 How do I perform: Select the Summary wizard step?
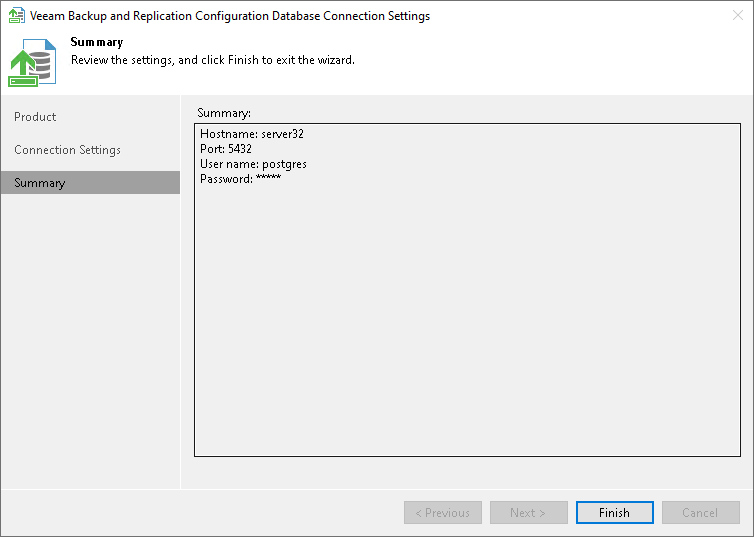90,183
